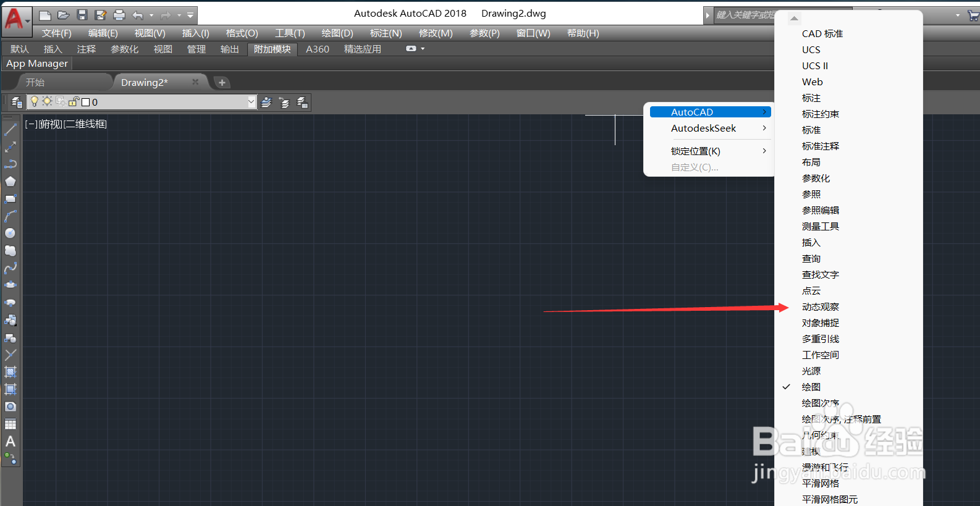Select the Region tool in the draw toolbar
The height and width of the screenshot is (506, 980).
click(x=11, y=407)
